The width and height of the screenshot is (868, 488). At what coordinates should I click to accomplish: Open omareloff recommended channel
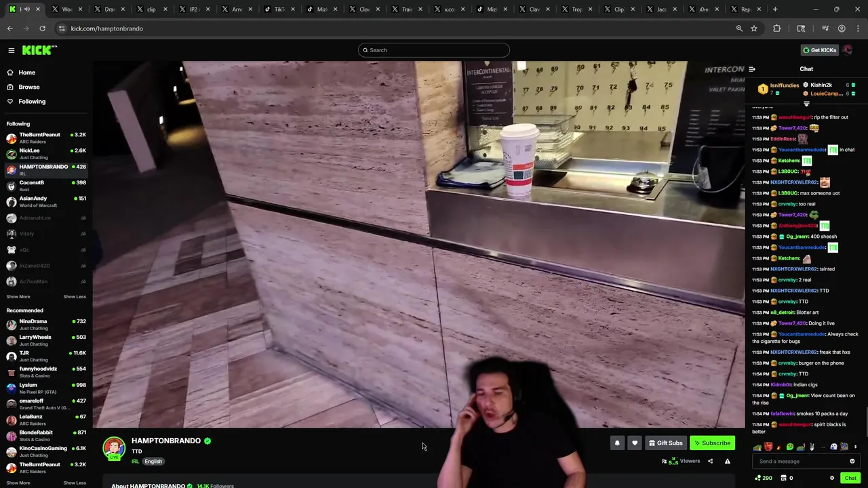(x=46, y=404)
